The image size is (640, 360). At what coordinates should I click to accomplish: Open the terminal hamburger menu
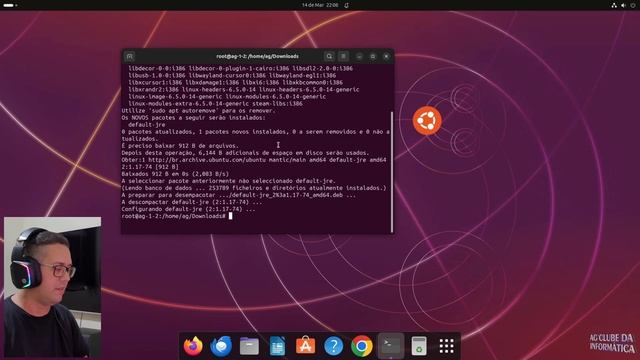pos(344,56)
